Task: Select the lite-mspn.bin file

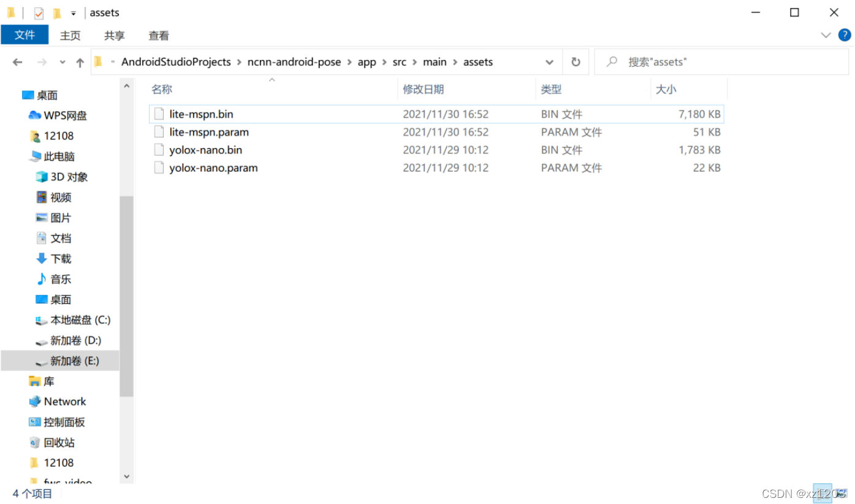Action: coord(436,114)
